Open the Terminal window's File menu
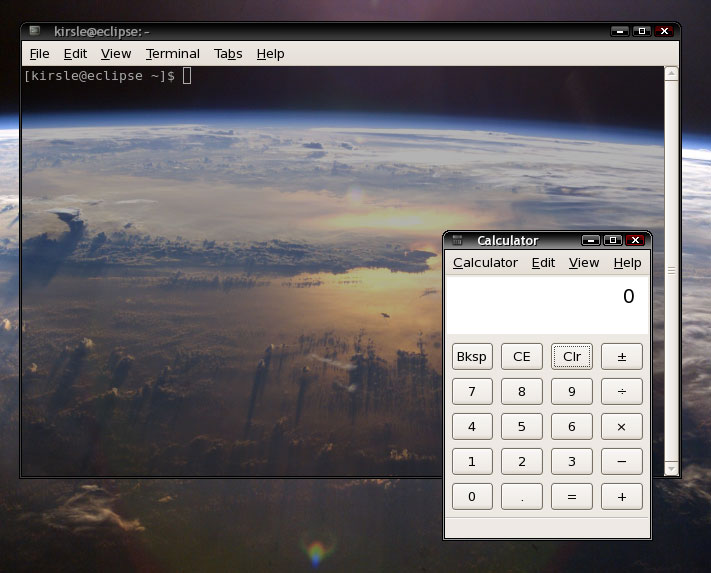Viewport: 711px width, 573px height. coord(39,54)
